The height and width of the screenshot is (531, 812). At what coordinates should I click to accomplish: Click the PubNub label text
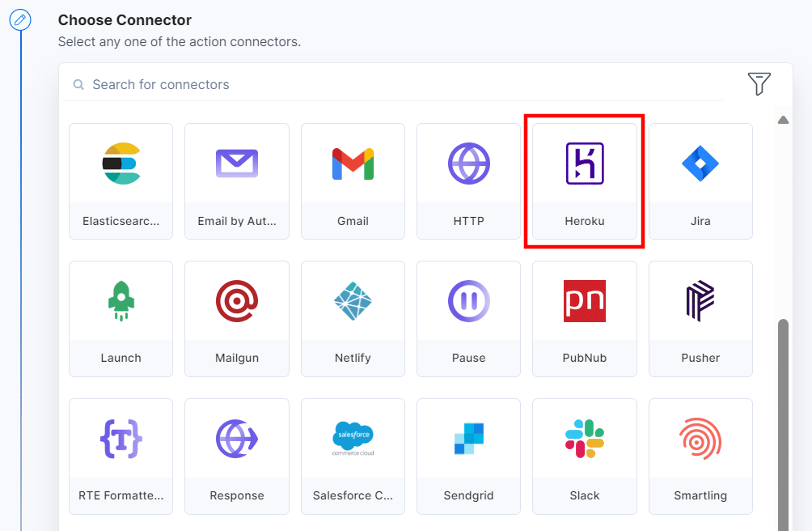[x=584, y=358]
